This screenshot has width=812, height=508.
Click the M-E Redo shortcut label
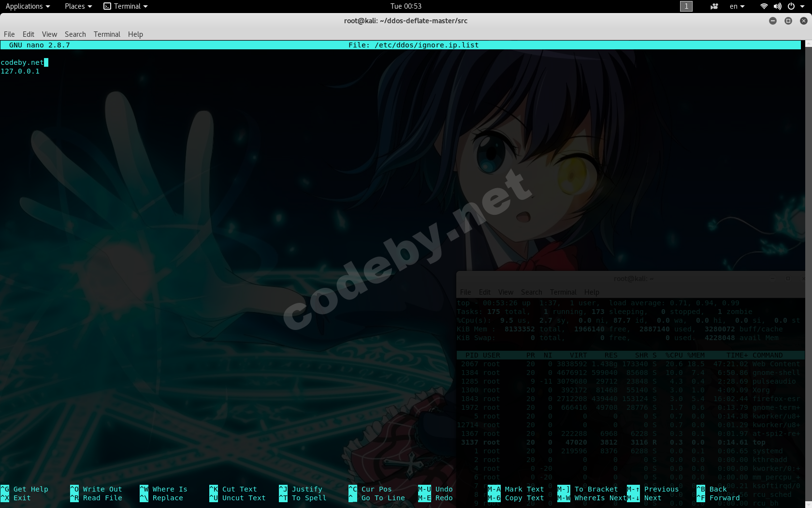435,498
